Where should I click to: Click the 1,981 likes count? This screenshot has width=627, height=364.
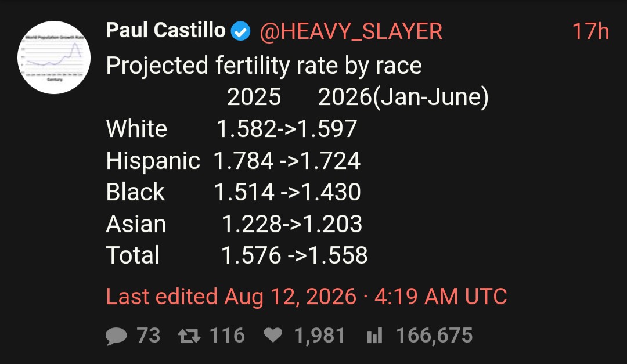(319, 335)
